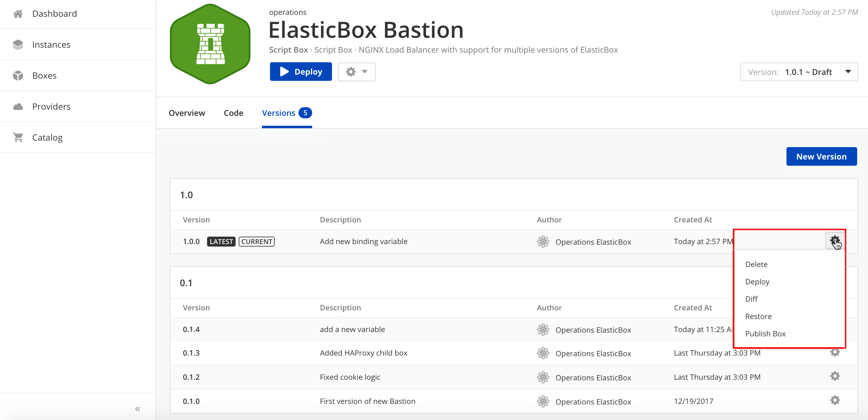Choose Diff from the version menu
The height and width of the screenshot is (420, 868).
(x=751, y=299)
